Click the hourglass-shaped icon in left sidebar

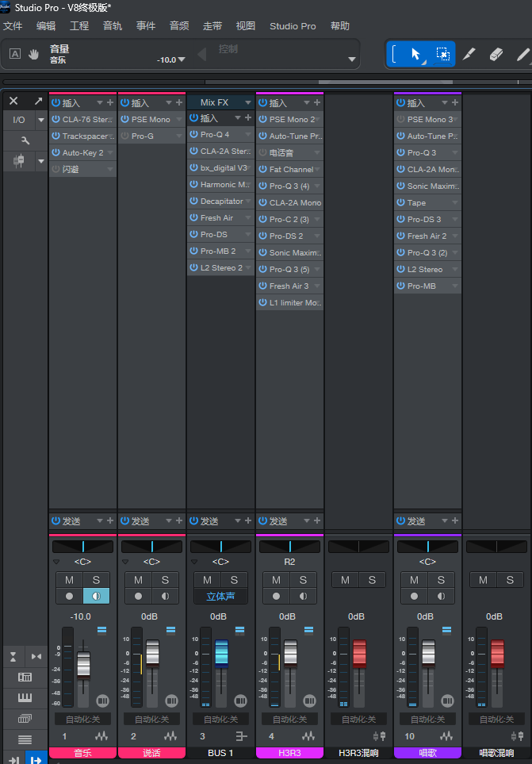tap(13, 657)
